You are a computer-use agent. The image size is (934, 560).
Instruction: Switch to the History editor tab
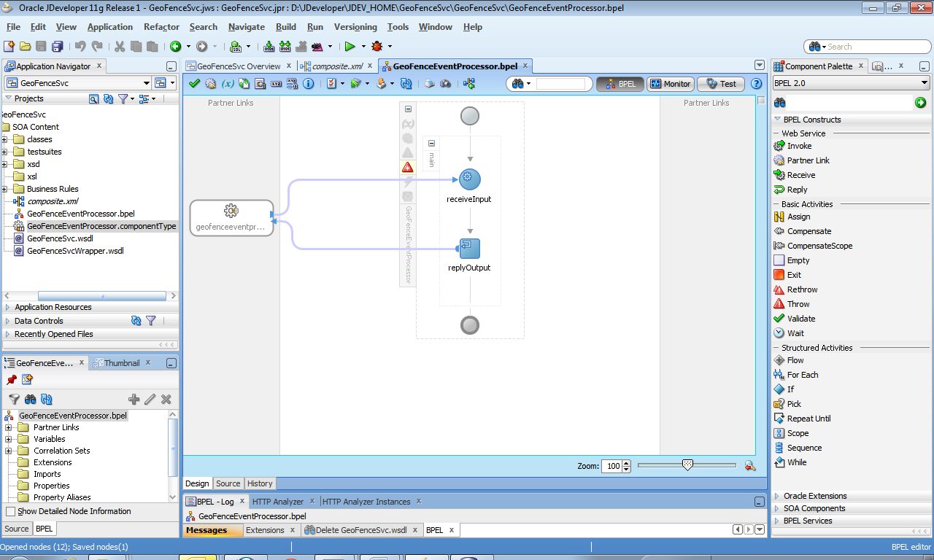(260, 483)
